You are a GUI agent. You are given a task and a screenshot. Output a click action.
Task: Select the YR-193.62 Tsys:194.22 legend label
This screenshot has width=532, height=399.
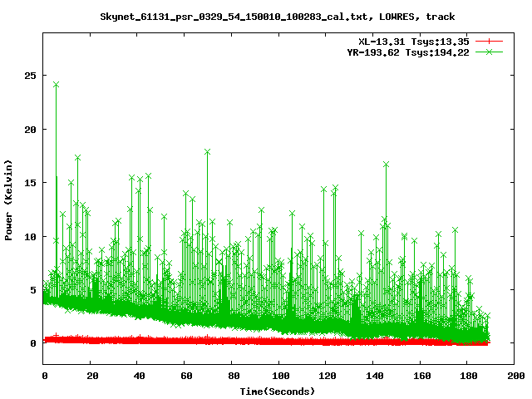pos(408,52)
